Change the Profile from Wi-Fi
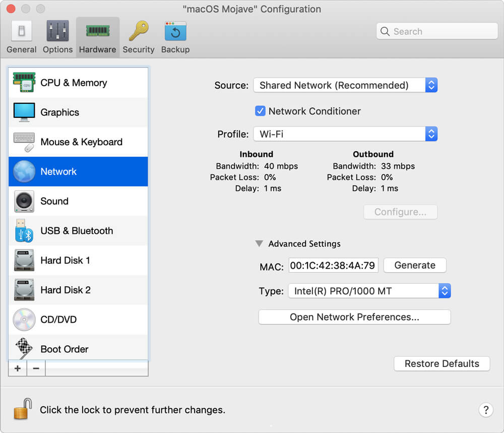This screenshot has height=433, width=504. click(x=431, y=134)
